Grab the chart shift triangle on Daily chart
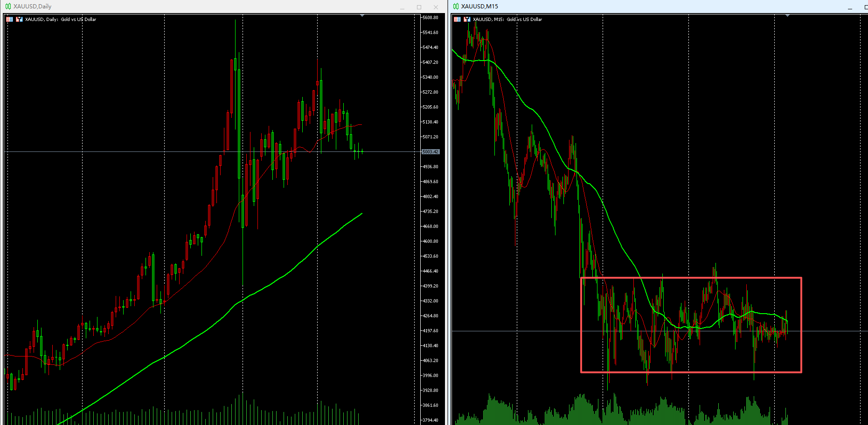The width and height of the screenshot is (868, 425). pos(362,16)
